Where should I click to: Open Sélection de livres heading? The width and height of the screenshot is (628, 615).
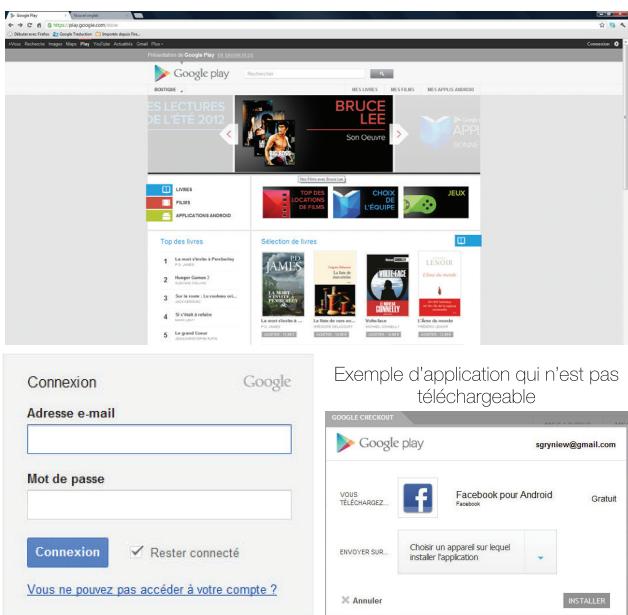tap(289, 241)
